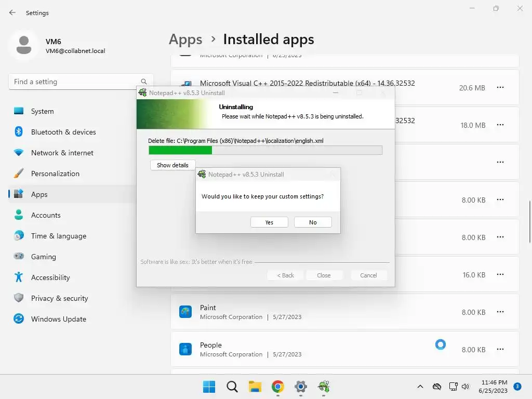The image size is (532, 399).
Task: Click the volume speaker tray icon
Action: click(465, 387)
